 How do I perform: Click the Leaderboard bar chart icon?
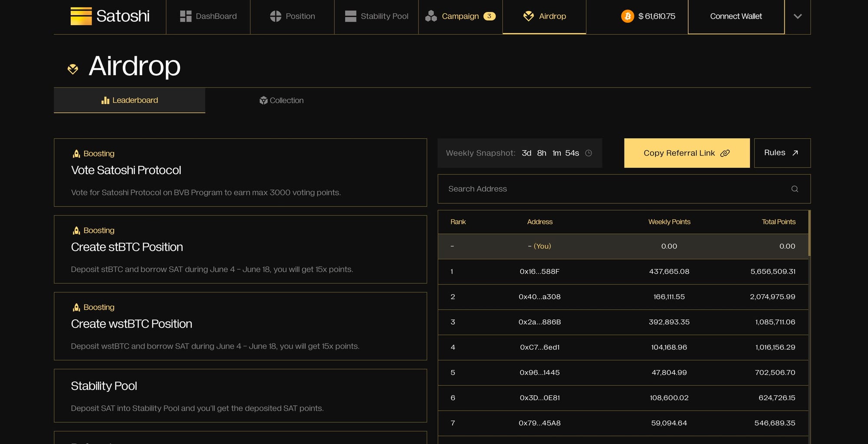pyautogui.click(x=105, y=100)
